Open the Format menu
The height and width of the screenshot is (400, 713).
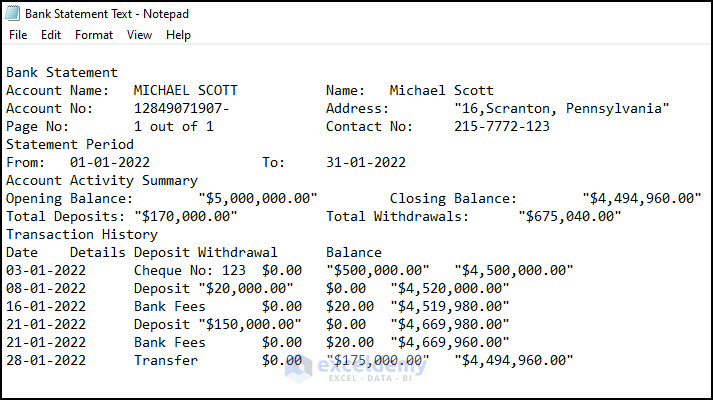pos(94,35)
